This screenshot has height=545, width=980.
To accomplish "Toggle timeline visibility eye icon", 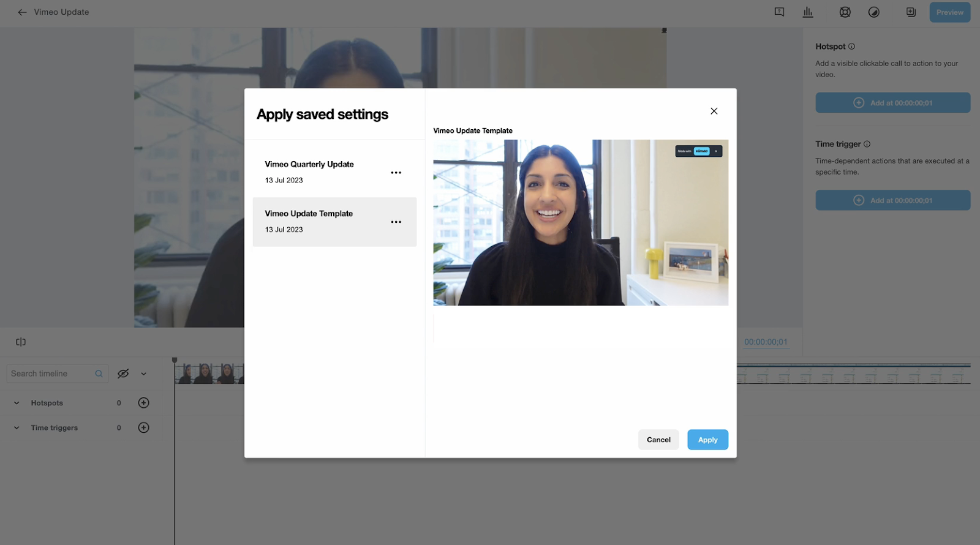I will (x=123, y=374).
